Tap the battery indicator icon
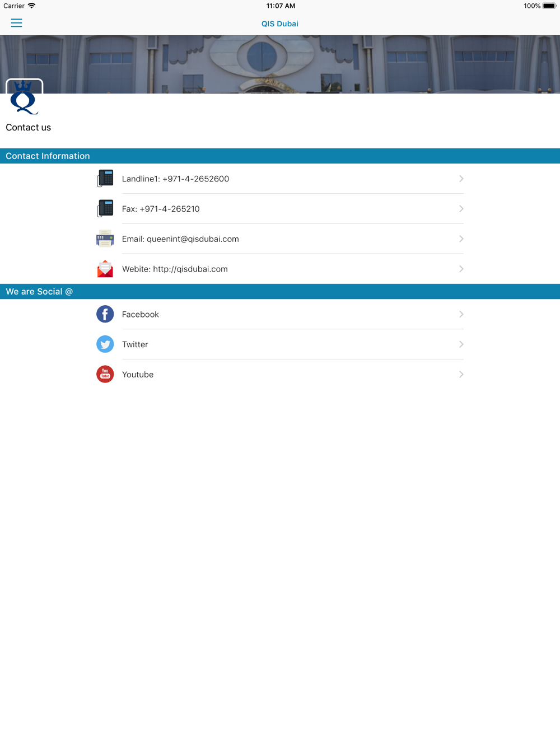 (x=549, y=6)
